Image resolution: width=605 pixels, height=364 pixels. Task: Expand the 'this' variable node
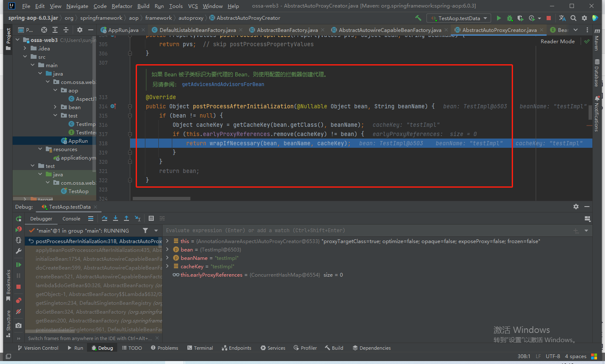[x=167, y=241]
